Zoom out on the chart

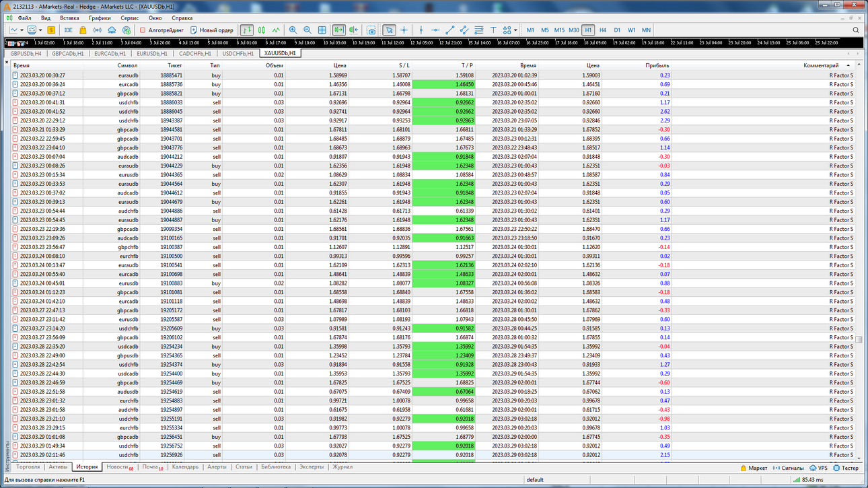coord(308,30)
